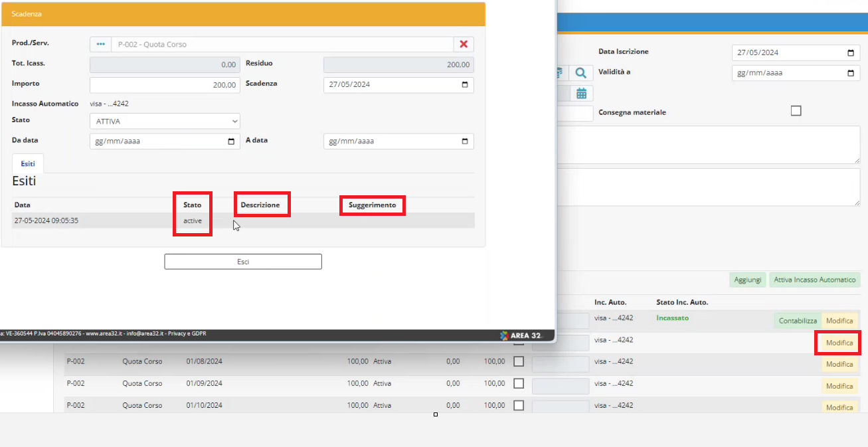Viewport: 868px width, 447px height.
Task: Select the blue calendar toolbar icon
Action: click(581, 93)
